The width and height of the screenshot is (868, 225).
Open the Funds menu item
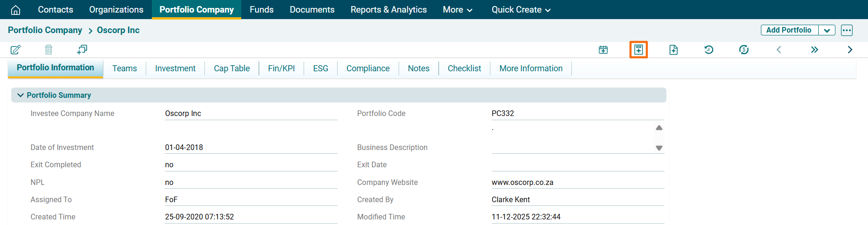pyautogui.click(x=261, y=10)
